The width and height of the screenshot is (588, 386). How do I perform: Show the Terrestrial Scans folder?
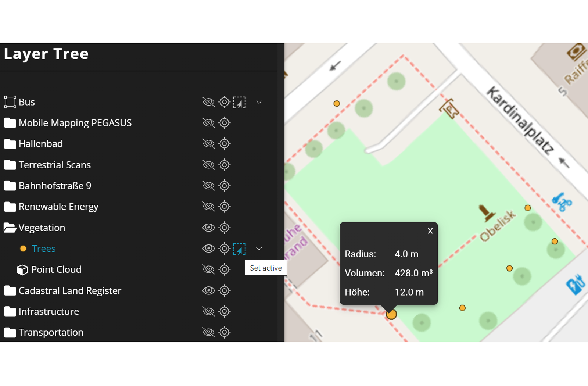208,165
